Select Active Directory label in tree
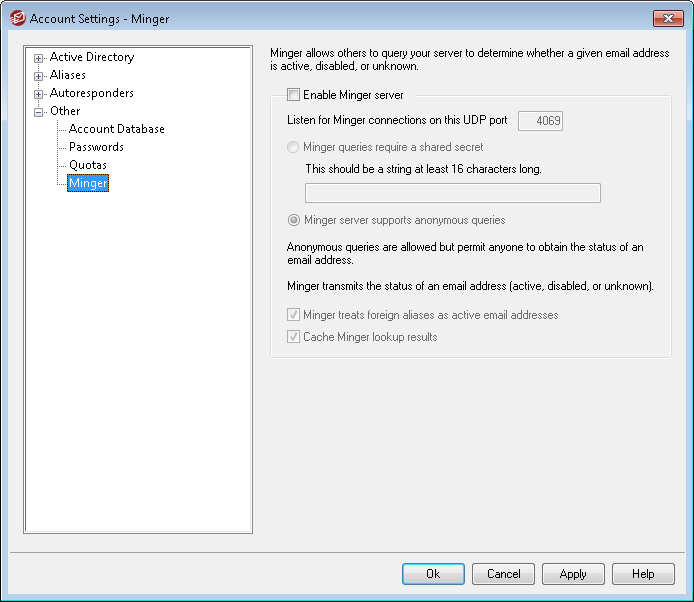 [92, 57]
